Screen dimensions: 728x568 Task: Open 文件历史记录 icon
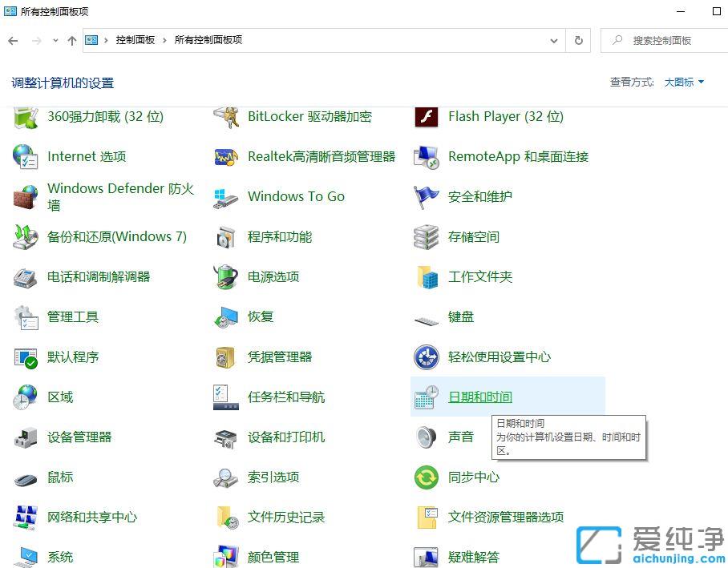(x=228, y=518)
